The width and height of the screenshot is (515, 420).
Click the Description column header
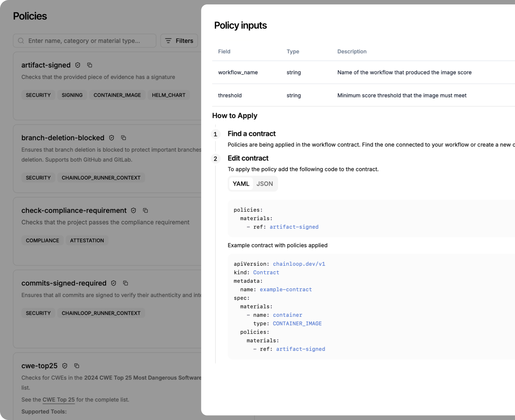coord(352,51)
